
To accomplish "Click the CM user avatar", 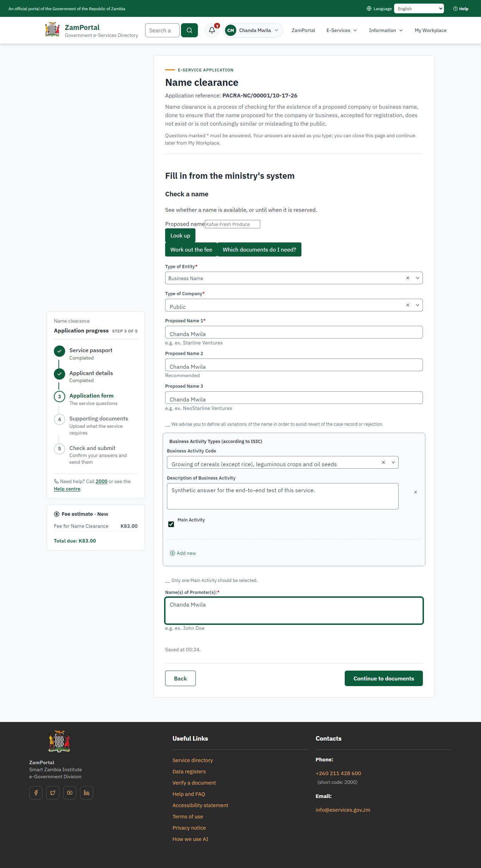I will coord(231,30).
